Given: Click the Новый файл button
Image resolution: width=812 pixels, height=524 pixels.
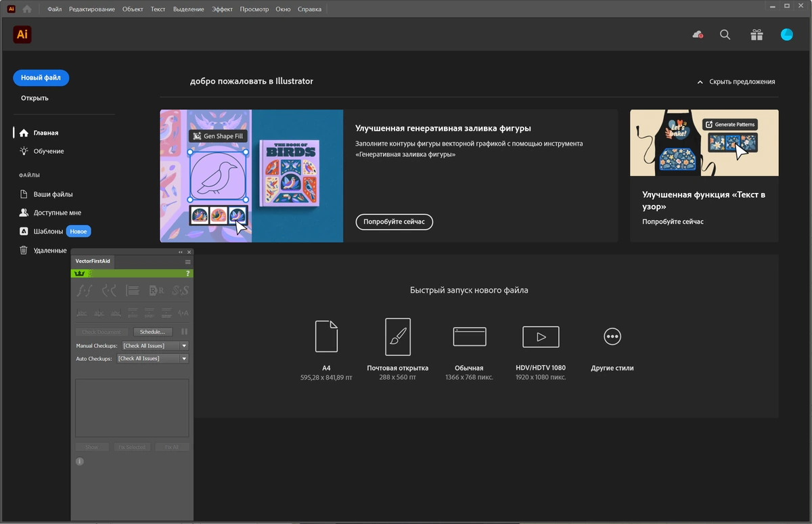Looking at the screenshot, I should pos(41,78).
